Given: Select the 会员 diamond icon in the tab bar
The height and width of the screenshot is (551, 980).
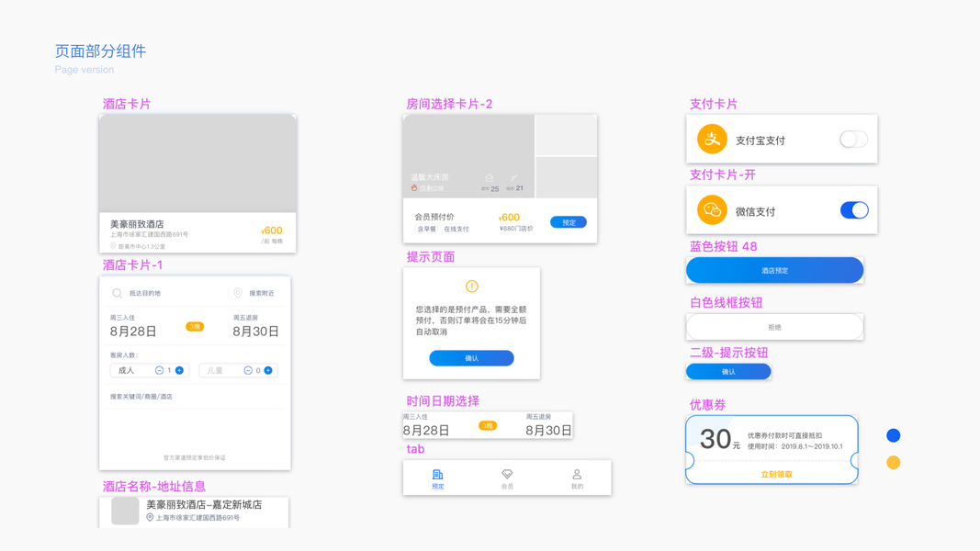Looking at the screenshot, I should coord(507,474).
